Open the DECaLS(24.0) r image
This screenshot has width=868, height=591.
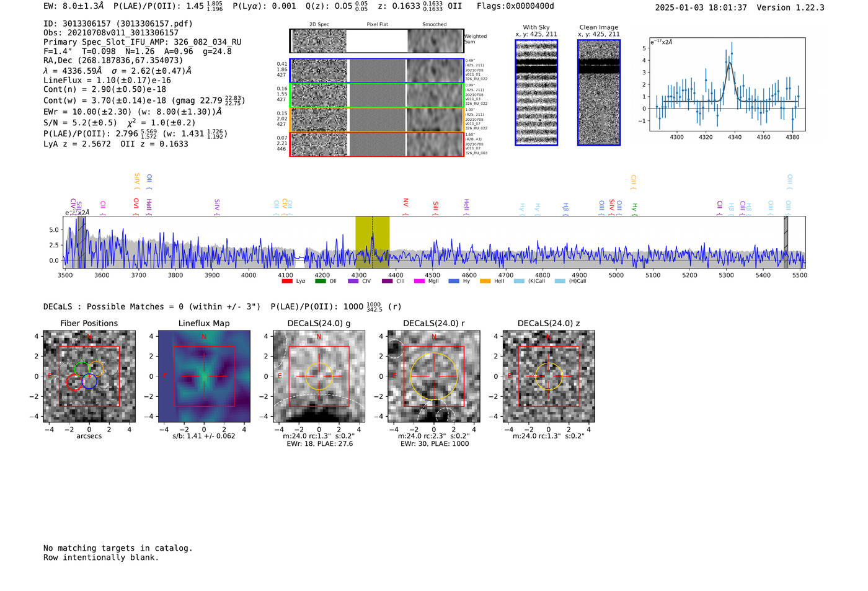click(x=434, y=376)
